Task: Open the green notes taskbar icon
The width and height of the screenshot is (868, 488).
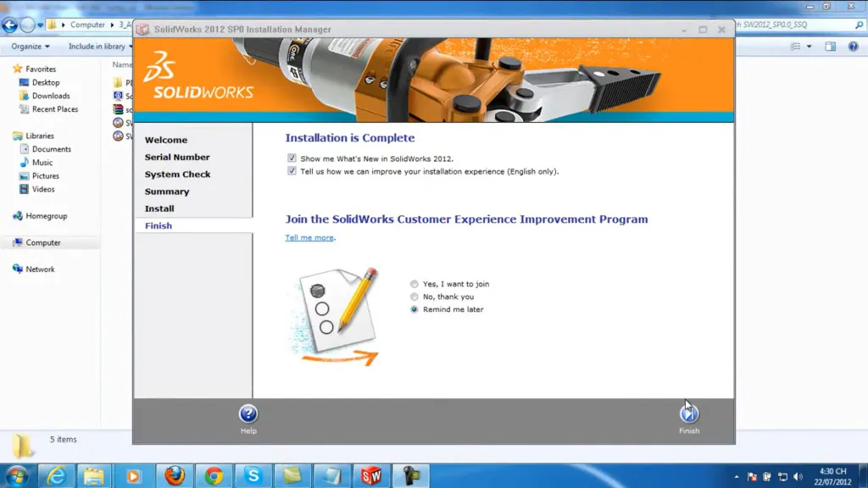Action: [x=292, y=476]
